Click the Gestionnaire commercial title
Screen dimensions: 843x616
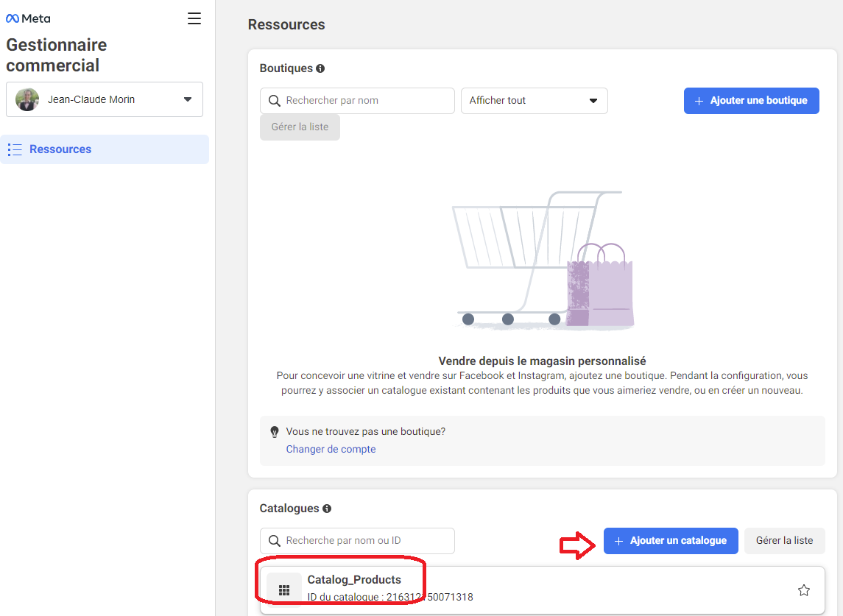(57, 54)
